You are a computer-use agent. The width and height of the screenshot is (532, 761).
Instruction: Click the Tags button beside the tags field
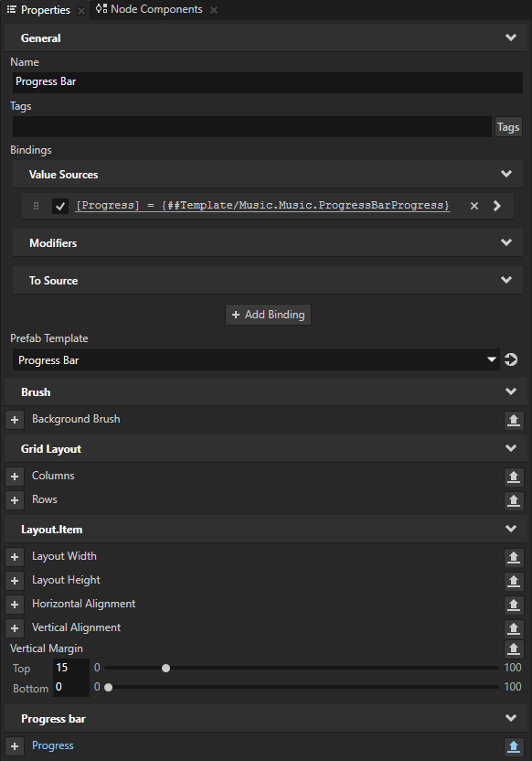(x=508, y=126)
